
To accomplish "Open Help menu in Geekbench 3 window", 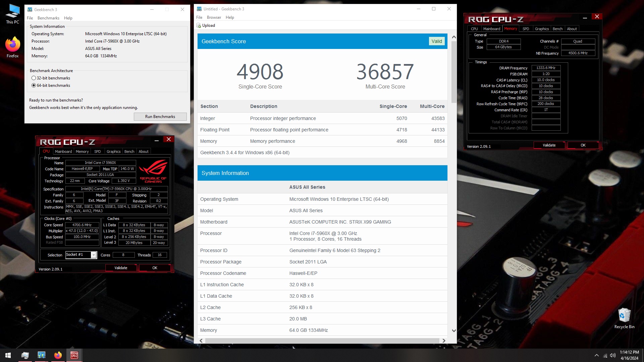I will [x=68, y=18].
